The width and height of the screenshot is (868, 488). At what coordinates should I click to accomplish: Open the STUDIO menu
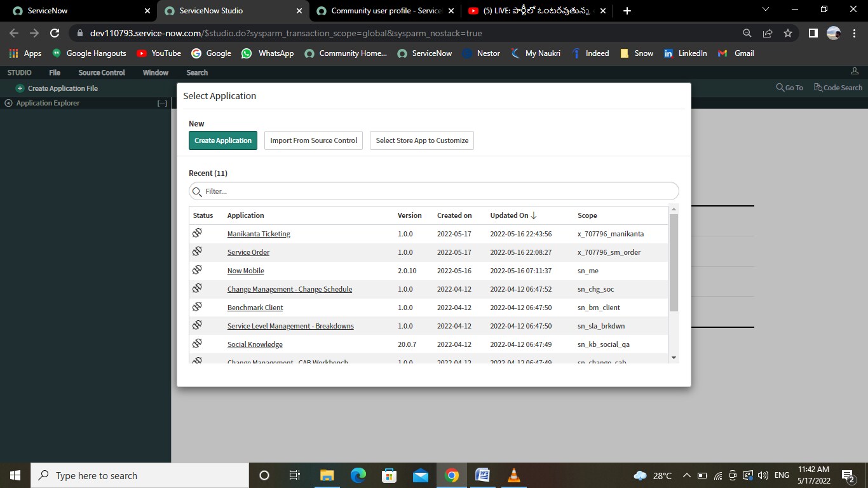(20, 72)
